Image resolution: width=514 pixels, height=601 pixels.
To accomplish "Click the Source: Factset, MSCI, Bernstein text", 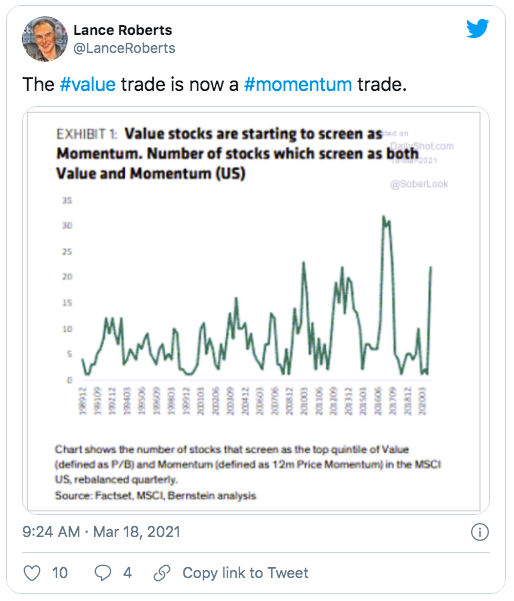I will coord(155,496).
